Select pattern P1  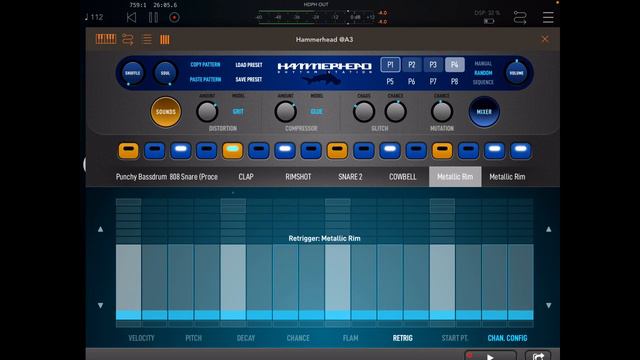(390, 65)
